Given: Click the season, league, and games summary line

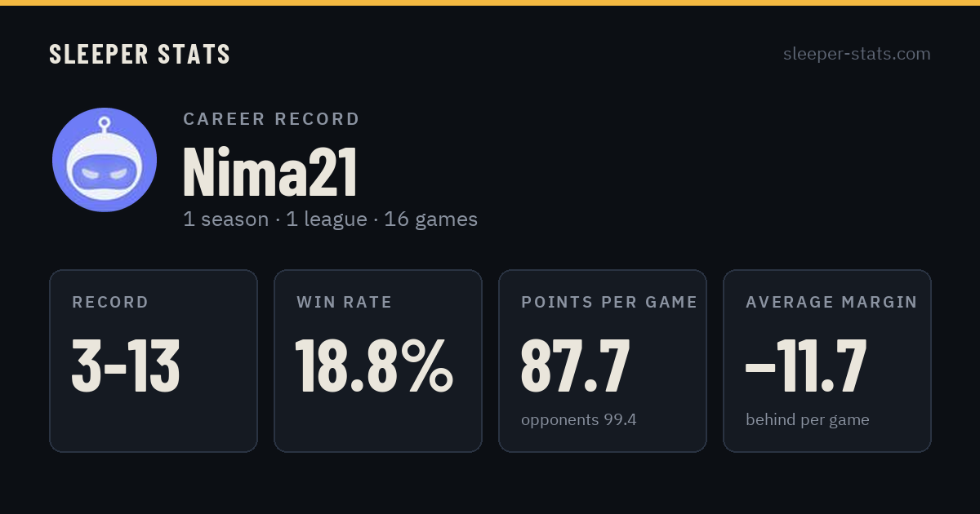Looking at the screenshot, I should click(x=330, y=219).
